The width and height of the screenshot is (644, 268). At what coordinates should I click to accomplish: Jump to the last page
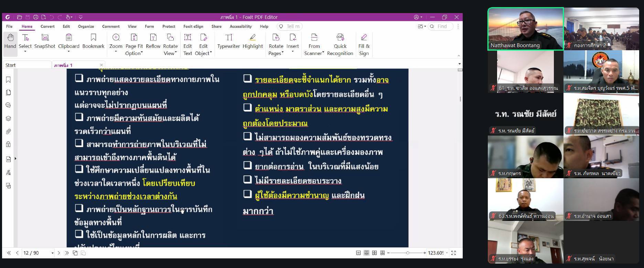pyautogui.click(x=67, y=253)
